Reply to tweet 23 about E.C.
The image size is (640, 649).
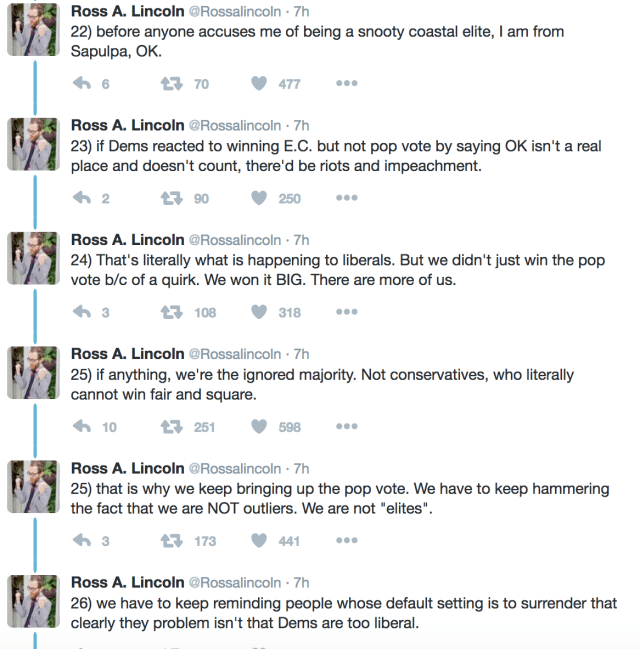point(82,198)
